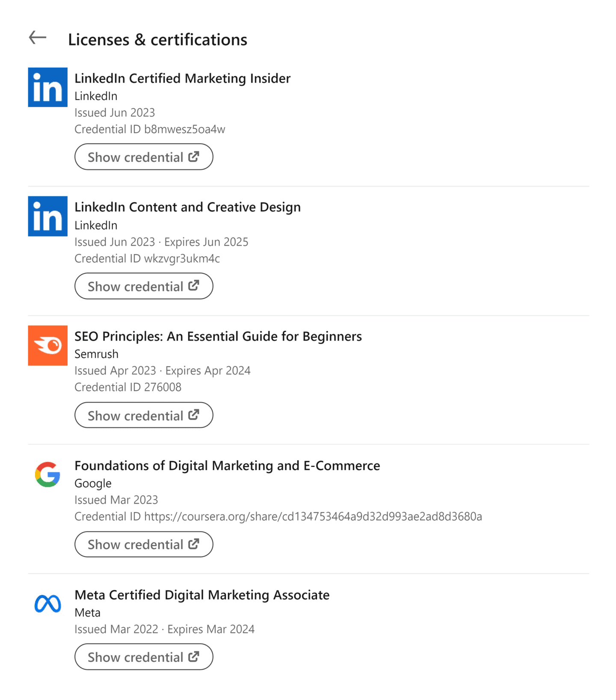Click the Meta infinity logo icon
616x700 pixels.
coord(47,604)
